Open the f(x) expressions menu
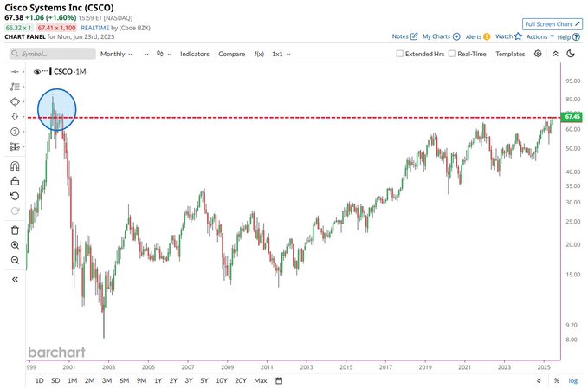The image size is (588, 389). click(259, 54)
